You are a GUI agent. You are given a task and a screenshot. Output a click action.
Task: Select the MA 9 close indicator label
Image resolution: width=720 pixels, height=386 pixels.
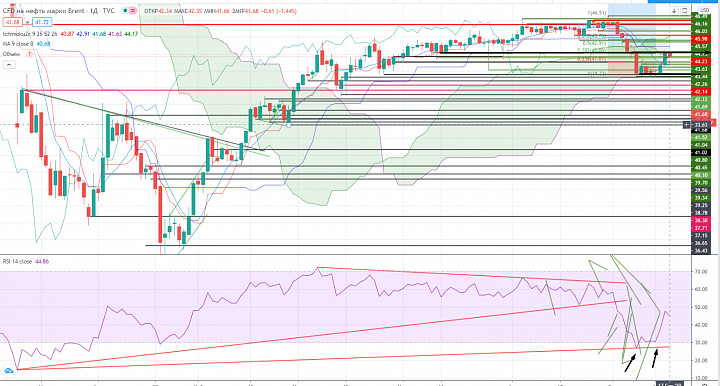[18, 44]
